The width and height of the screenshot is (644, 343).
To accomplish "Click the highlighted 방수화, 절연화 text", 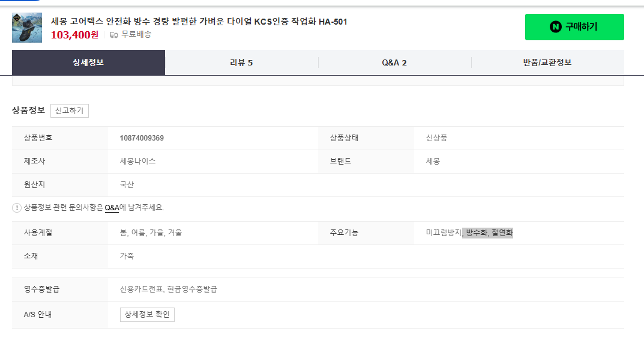I will [488, 233].
